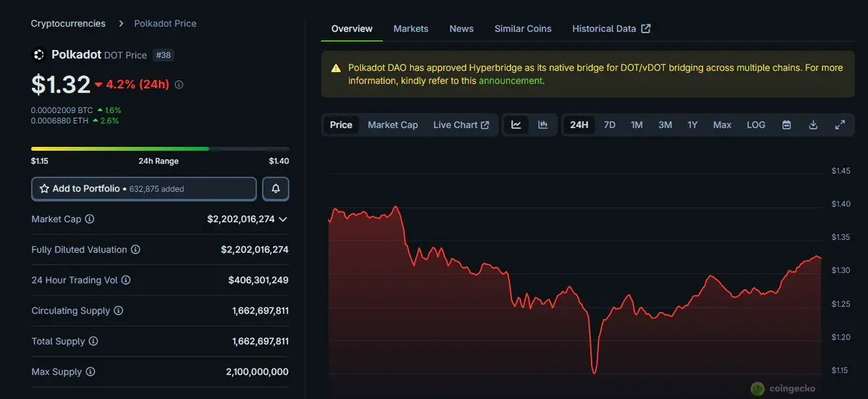Viewport: 868px width, 399px height.
Task: Click the Polkadot logo icon
Action: (38, 54)
